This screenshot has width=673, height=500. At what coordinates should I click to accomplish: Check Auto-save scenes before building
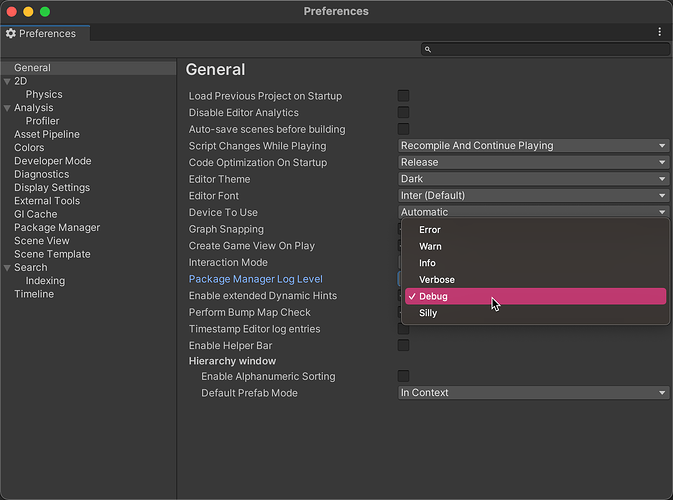[x=404, y=129]
